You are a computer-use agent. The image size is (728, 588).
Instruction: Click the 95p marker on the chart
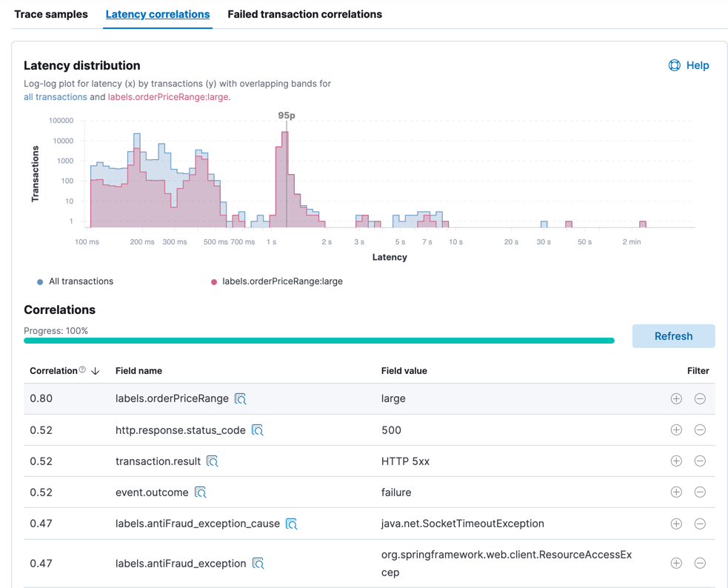click(287, 116)
